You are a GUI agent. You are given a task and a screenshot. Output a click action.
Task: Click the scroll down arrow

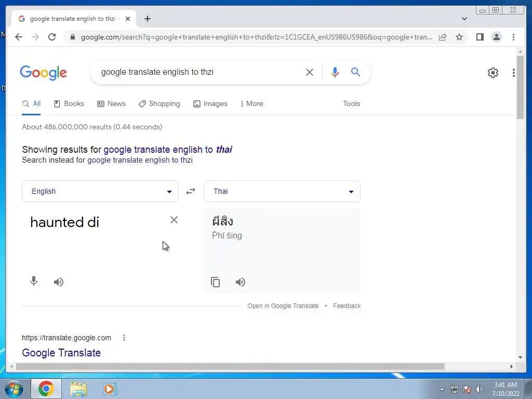(520, 357)
